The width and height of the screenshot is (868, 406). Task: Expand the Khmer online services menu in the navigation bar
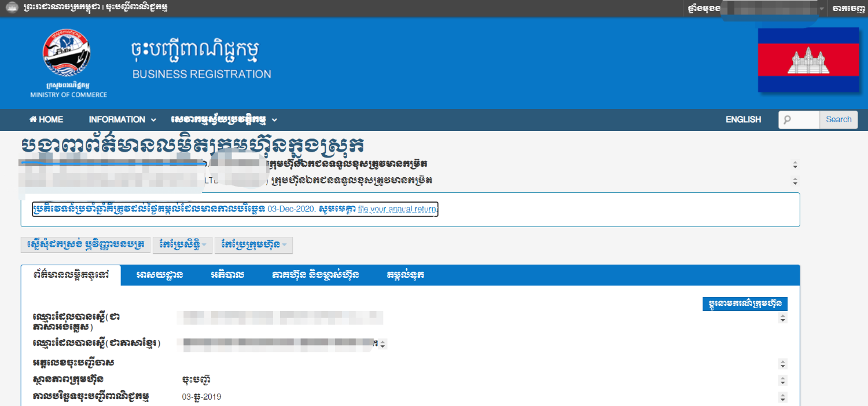[x=224, y=119]
